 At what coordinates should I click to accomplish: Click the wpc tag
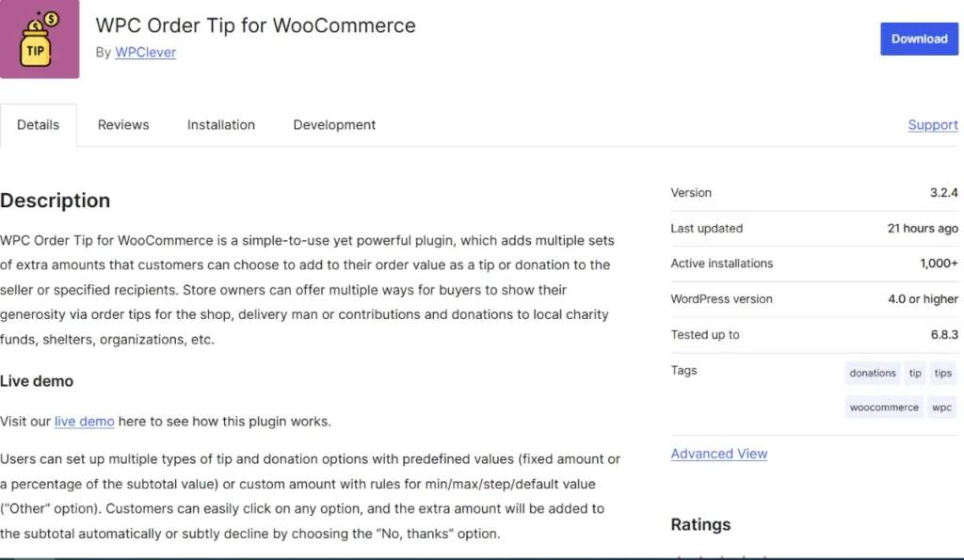[941, 407]
